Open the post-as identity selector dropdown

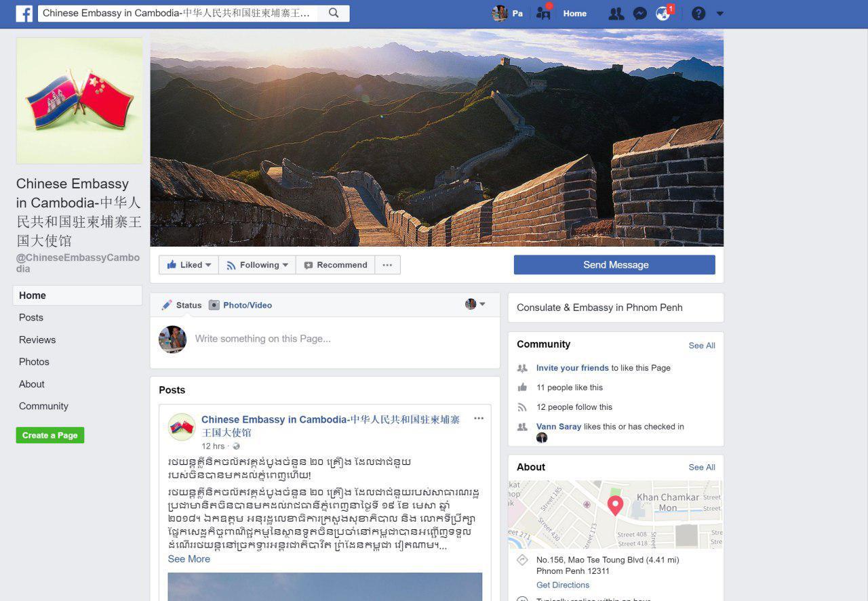point(475,304)
